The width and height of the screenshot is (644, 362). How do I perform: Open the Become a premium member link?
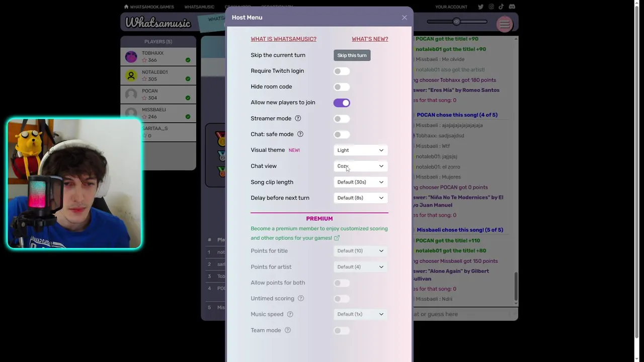point(319,233)
